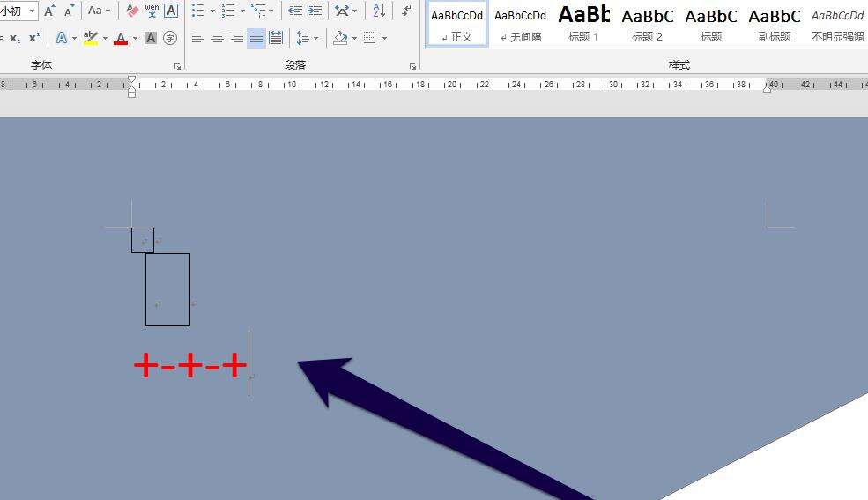Expand the font color dropdown arrow

[135, 39]
